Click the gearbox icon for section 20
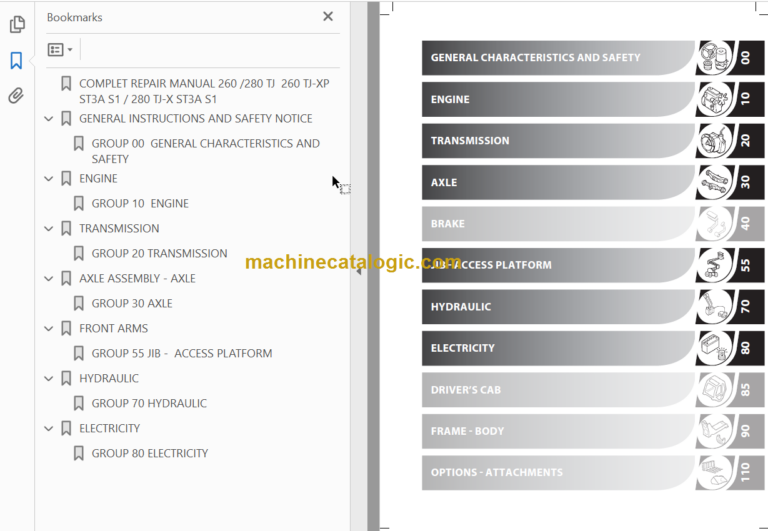 point(714,141)
